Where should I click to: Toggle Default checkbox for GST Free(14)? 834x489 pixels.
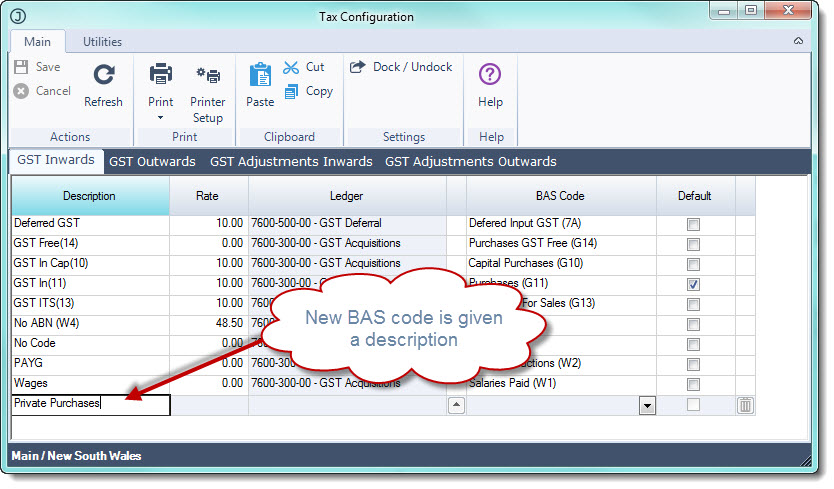point(693,244)
